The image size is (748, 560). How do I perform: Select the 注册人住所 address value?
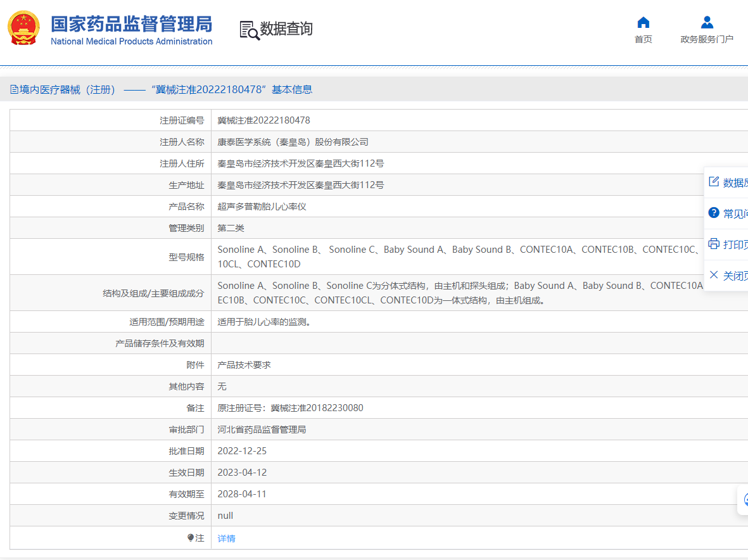(x=301, y=163)
